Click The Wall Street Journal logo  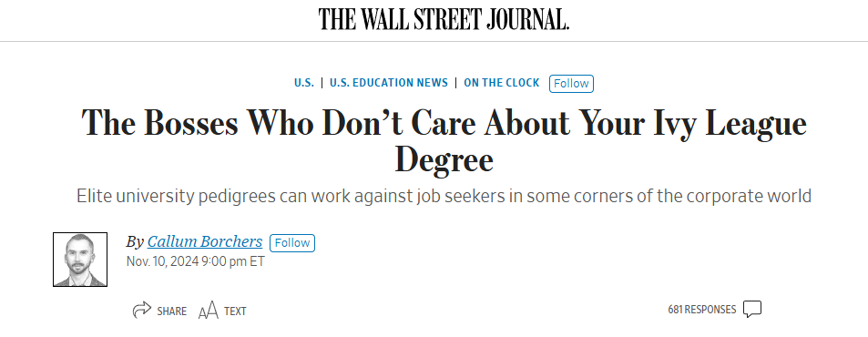(444, 19)
